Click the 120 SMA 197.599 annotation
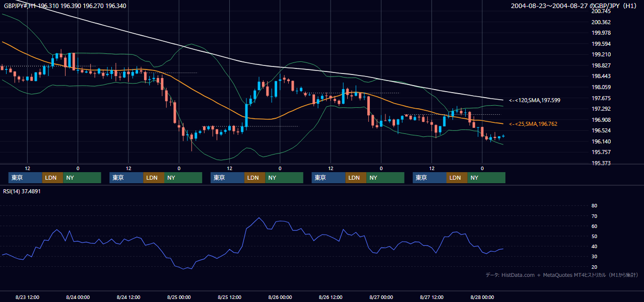This screenshot has width=644, height=302. (535, 101)
